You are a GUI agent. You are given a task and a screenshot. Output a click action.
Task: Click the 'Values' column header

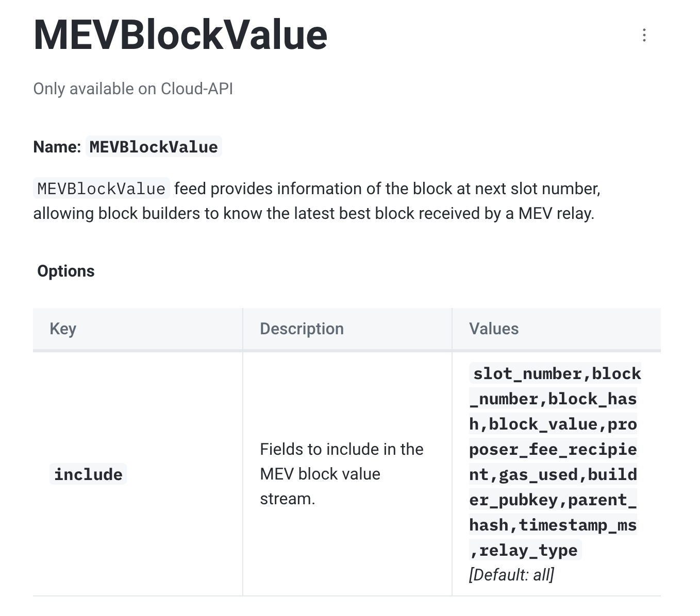493,329
